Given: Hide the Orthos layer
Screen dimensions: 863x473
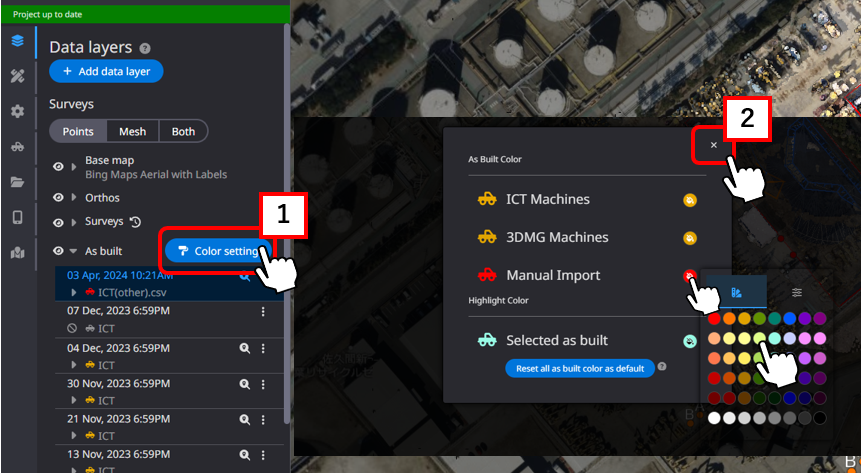Looking at the screenshot, I should tap(58, 197).
